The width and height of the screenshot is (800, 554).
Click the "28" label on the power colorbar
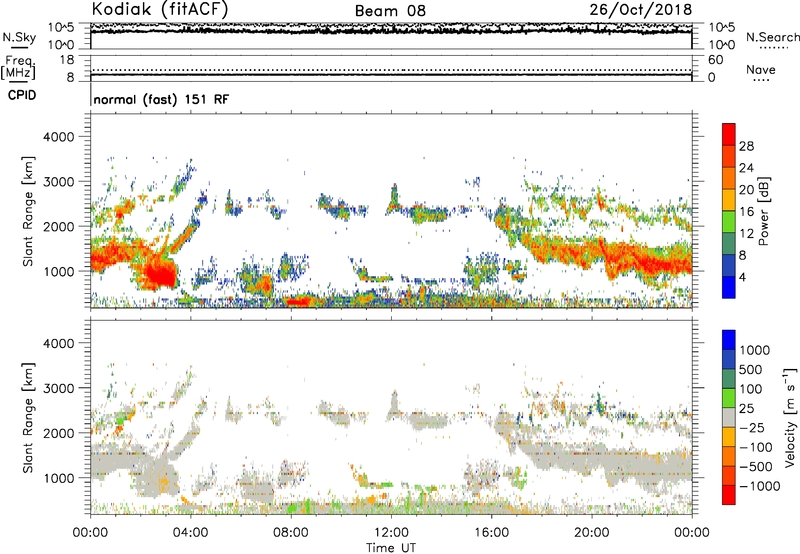click(x=746, y=146)
